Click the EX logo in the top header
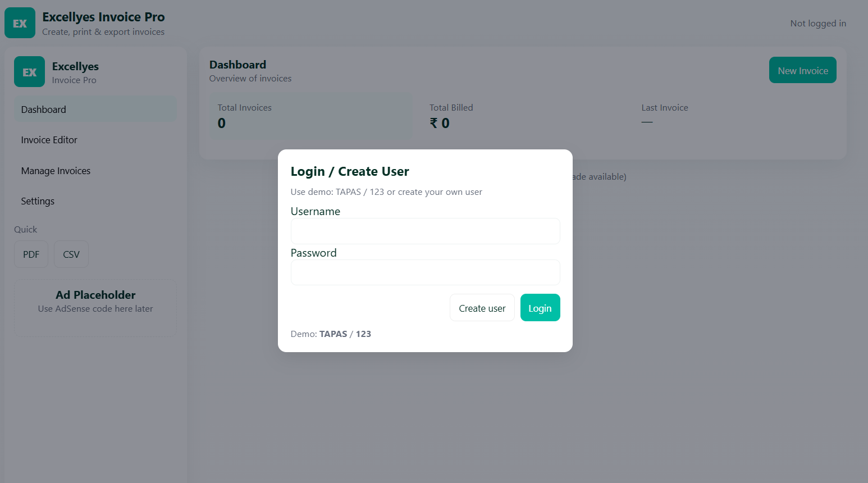This screenshot has width=868, height=483. pos(20,22)
